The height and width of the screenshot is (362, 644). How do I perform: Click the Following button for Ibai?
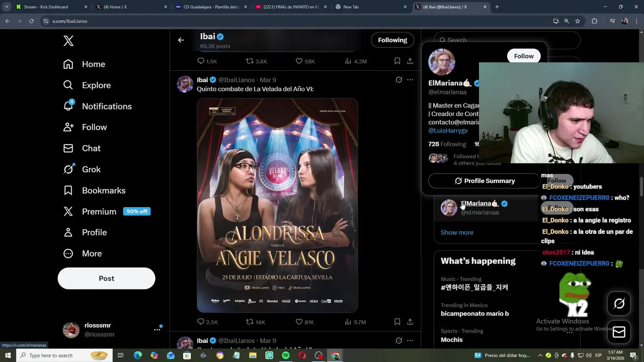pos(392,40)
